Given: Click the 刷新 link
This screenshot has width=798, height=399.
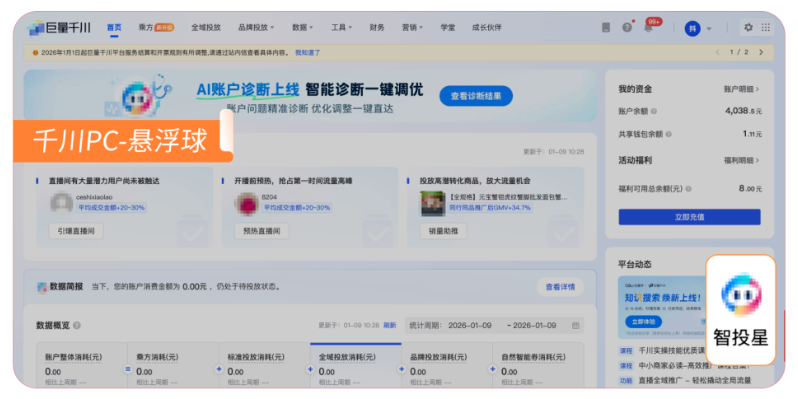Looking at the screenshot, I should (389, 325).
